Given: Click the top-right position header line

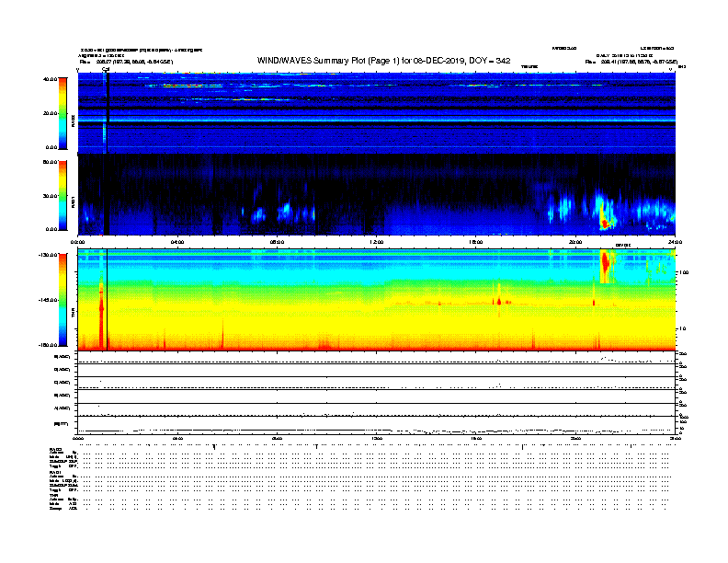Looking at the screenshot, I should tap(631, 62).
